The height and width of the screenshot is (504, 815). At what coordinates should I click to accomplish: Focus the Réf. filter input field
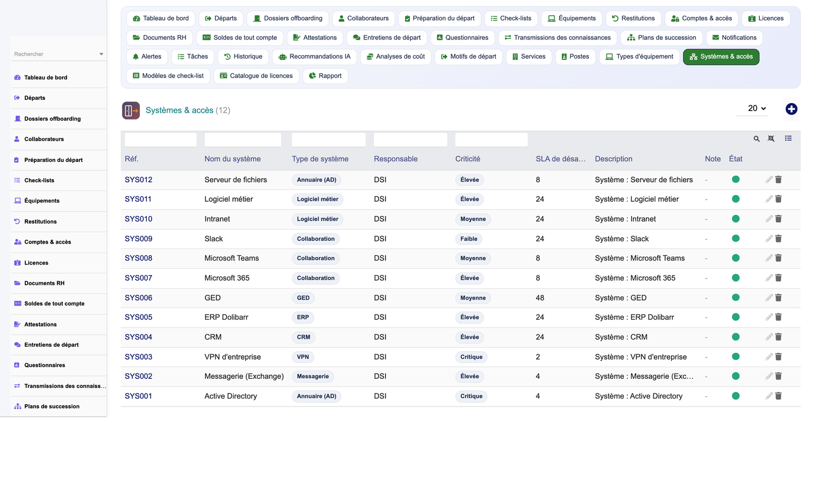click(x=161, y=140)
